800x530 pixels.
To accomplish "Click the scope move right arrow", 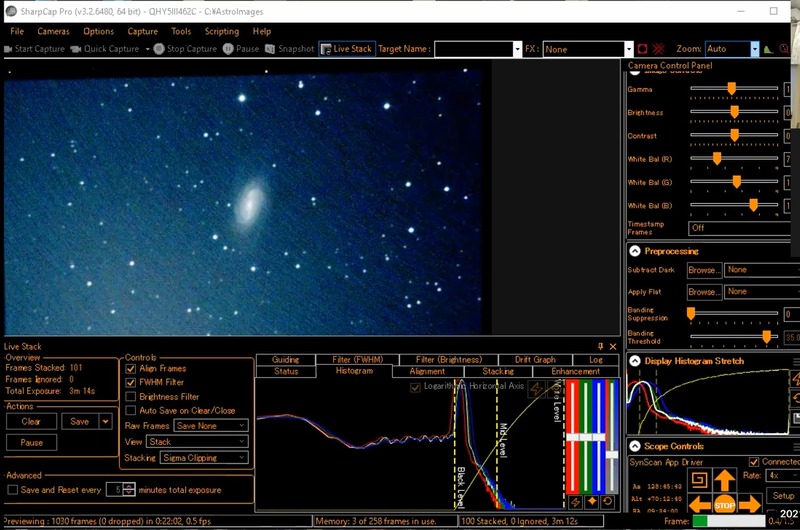I will [749, 506].
